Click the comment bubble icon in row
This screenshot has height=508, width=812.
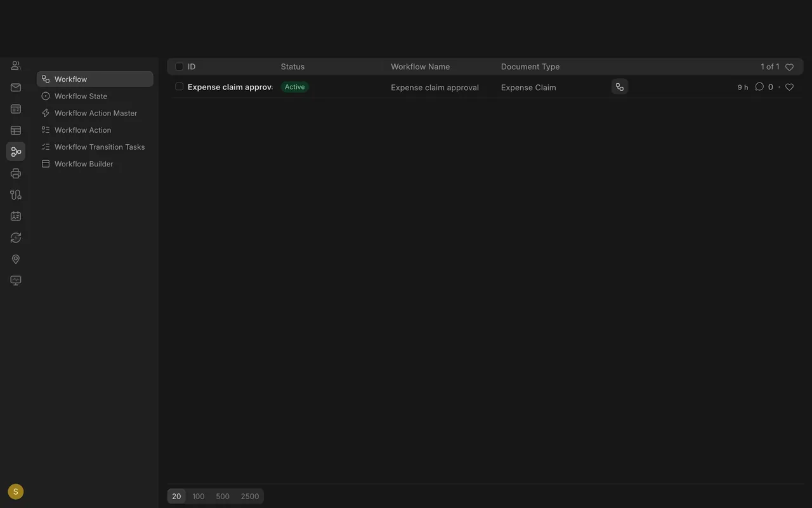click(x=759, y=87)
